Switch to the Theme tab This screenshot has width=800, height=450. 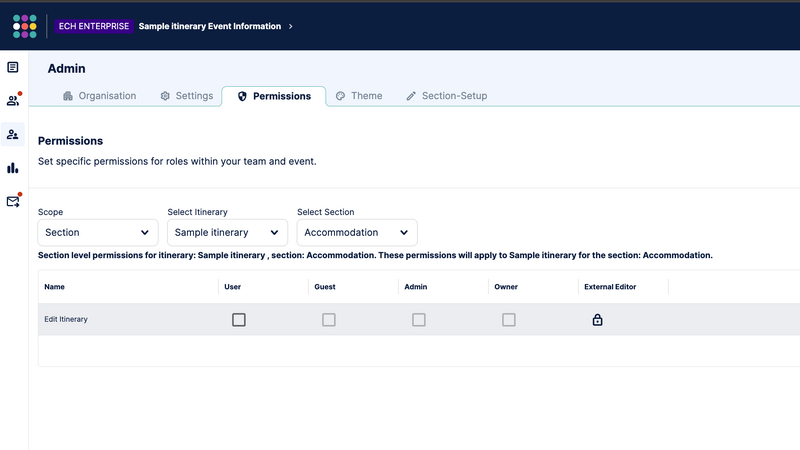pyautogui.click(x=359, y=96)
